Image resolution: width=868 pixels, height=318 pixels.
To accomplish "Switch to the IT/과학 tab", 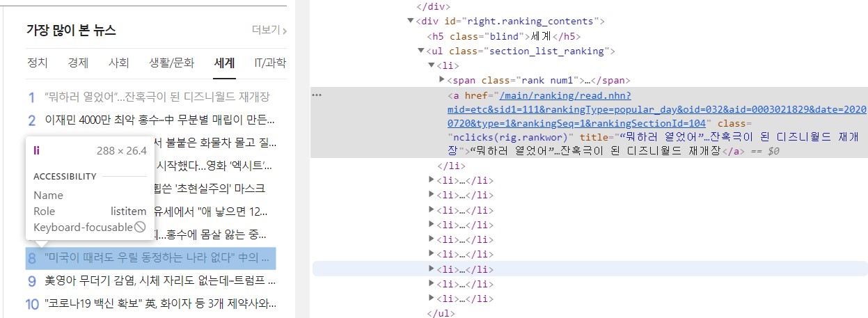I will coord(270,63).
